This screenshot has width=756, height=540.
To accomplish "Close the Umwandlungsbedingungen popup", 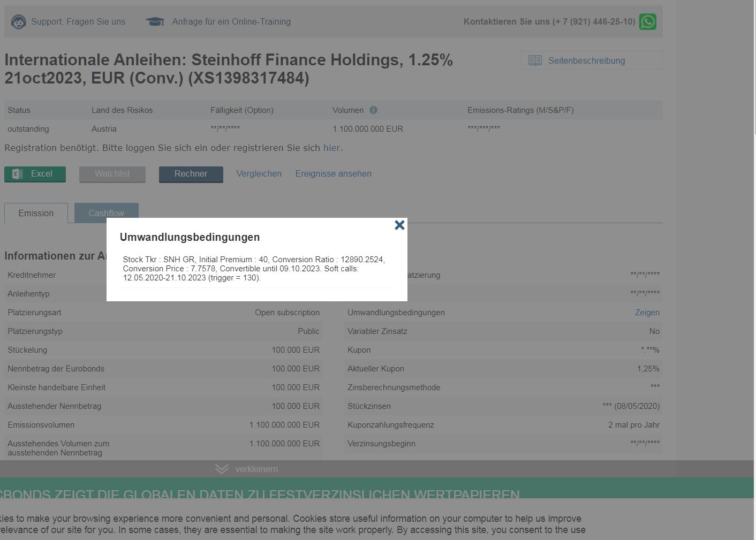I will 399,225.
